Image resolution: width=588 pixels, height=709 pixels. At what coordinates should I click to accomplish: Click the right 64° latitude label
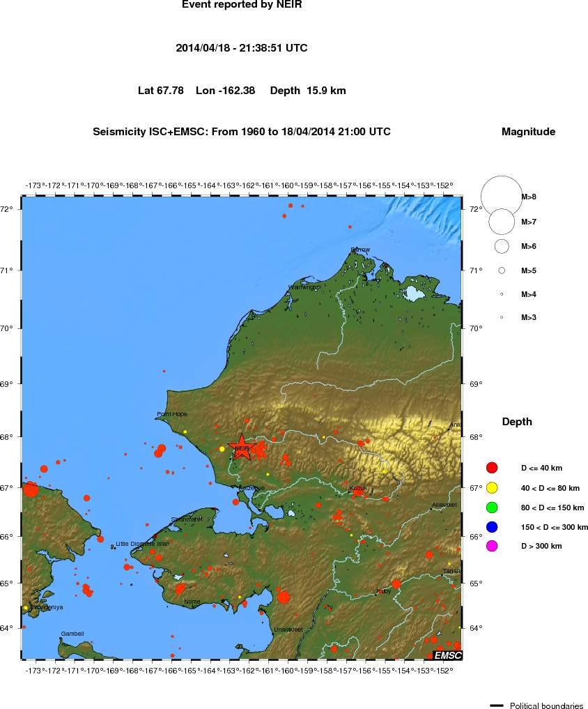[x=476, y=628]
